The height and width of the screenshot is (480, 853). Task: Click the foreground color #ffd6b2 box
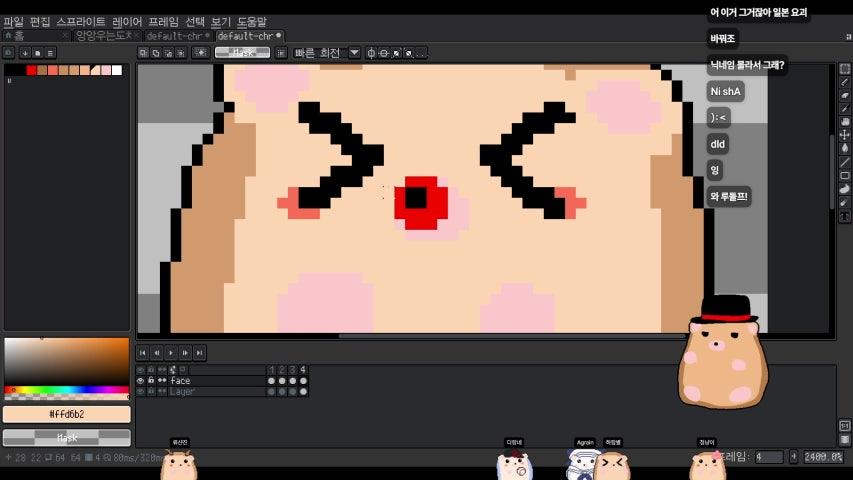coord(67,415)
